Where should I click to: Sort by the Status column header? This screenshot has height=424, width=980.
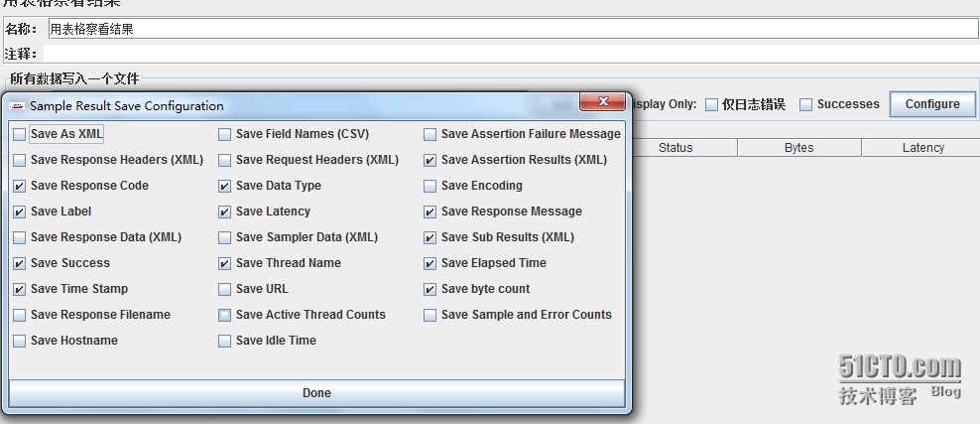point(675,148)
